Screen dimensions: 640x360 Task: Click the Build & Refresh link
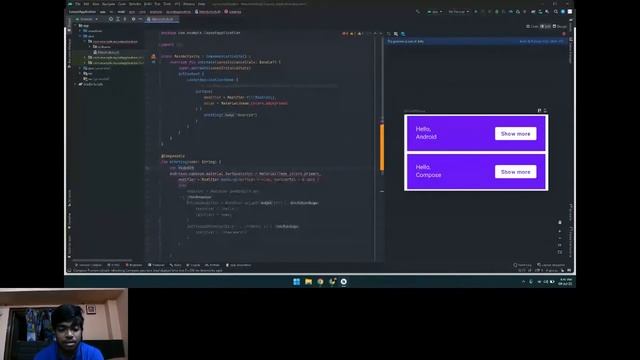coord(541,41)
